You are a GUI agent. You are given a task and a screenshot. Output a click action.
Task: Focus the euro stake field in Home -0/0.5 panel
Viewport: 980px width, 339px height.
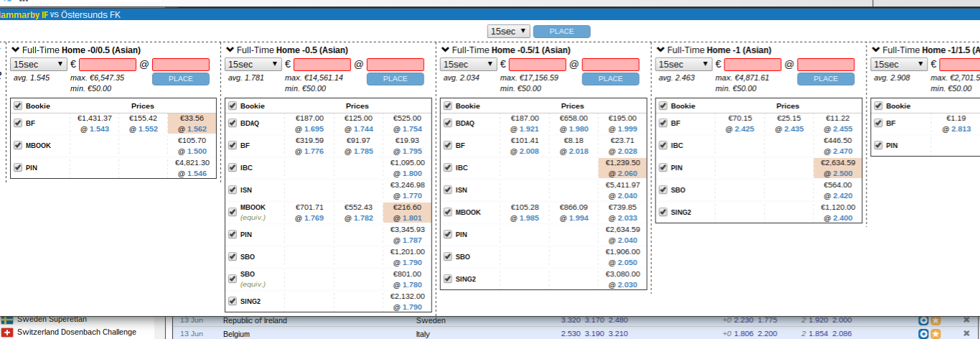pos(108,65)
